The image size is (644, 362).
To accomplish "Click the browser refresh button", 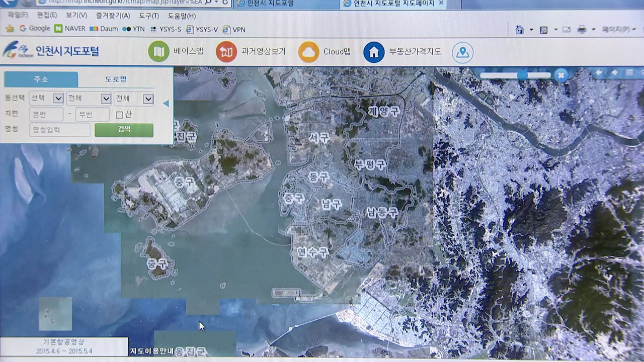I will coord(225,3).
